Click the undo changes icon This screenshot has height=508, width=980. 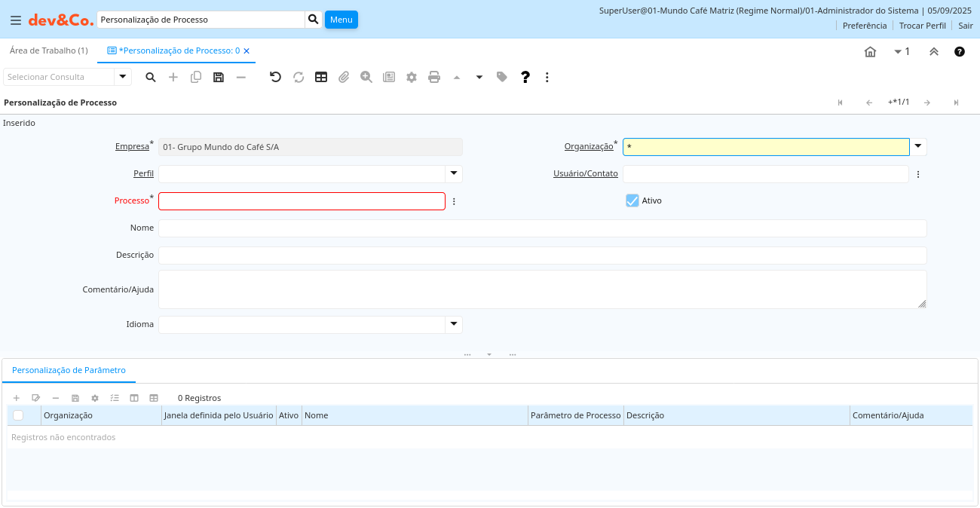tap(275, 77)
